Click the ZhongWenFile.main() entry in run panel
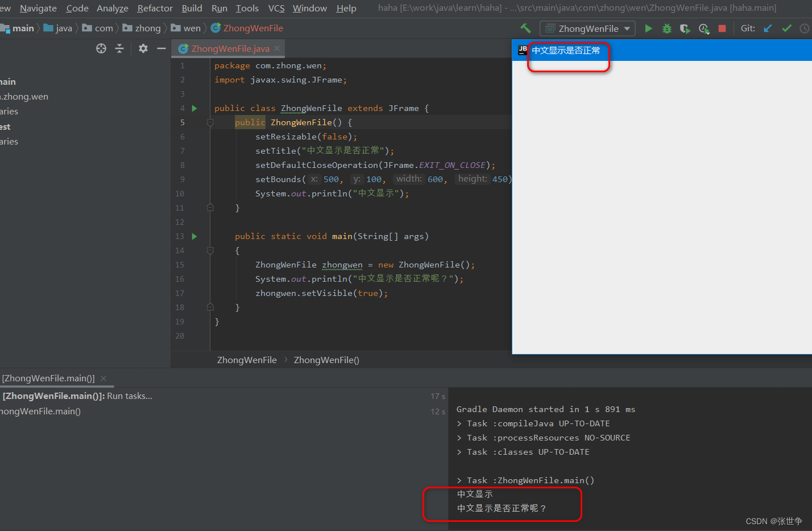 point(41,411)
